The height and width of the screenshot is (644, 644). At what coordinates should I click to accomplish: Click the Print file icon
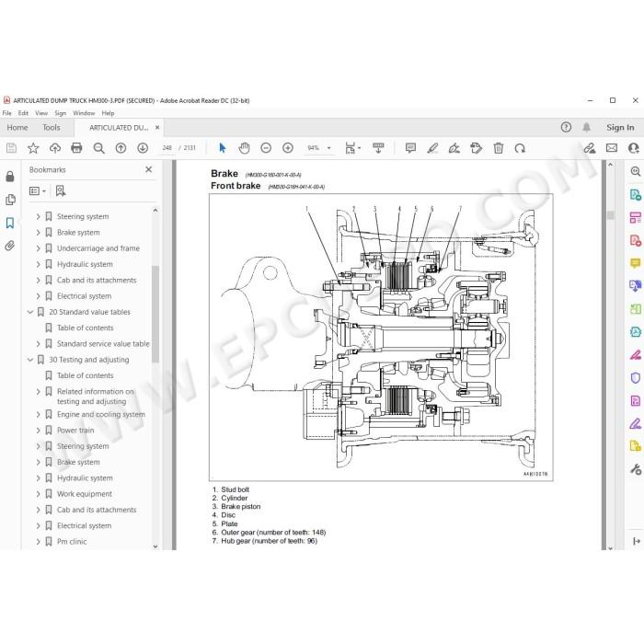click(76, 148)
